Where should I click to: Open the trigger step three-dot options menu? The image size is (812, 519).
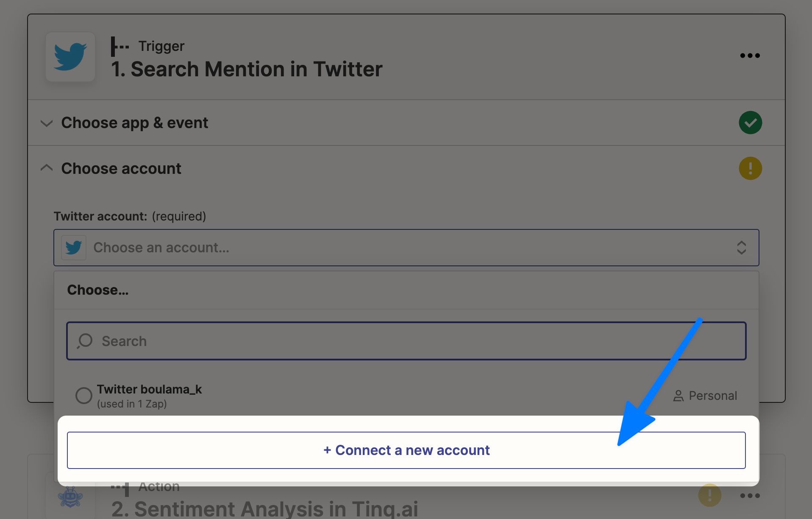pyautogui.click(x=750, y=56)
